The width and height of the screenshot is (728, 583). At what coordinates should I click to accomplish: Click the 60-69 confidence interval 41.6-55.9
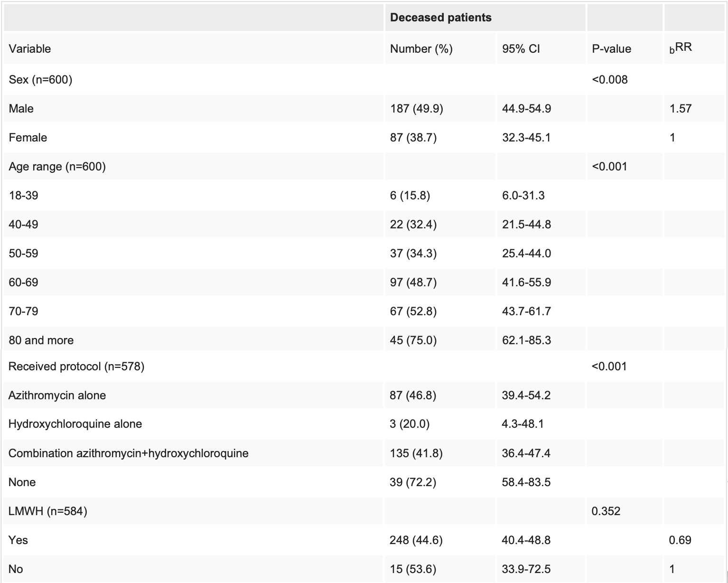(x=526, y=282)
